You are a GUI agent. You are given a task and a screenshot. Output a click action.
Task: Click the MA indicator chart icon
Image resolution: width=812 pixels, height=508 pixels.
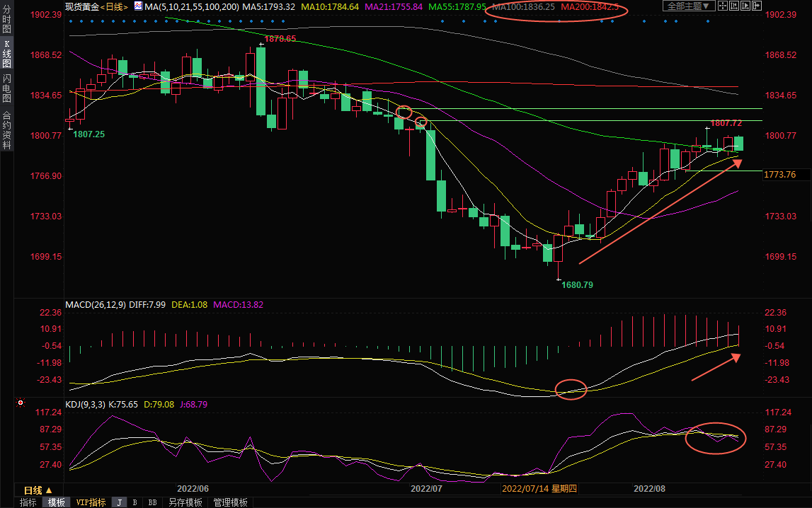click(138, 6)
